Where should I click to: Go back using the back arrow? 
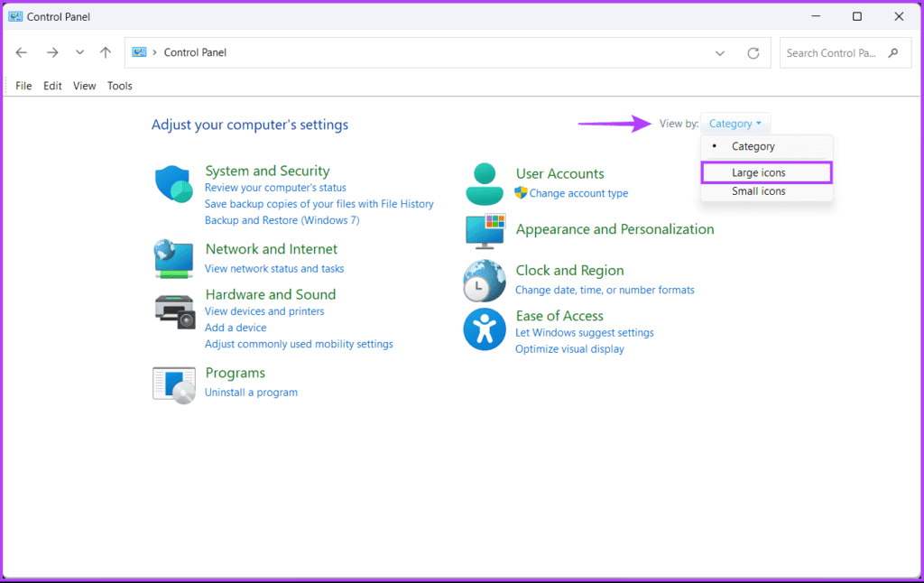point(22,52)
